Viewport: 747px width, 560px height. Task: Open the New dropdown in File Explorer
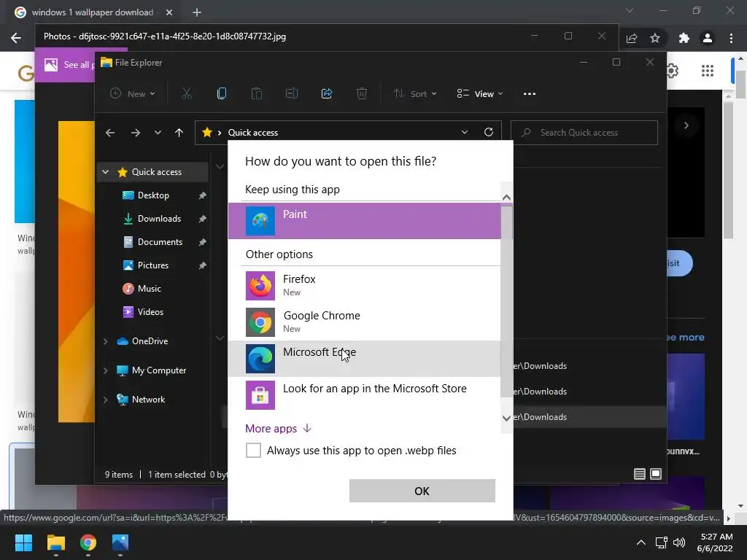[133, 94]
